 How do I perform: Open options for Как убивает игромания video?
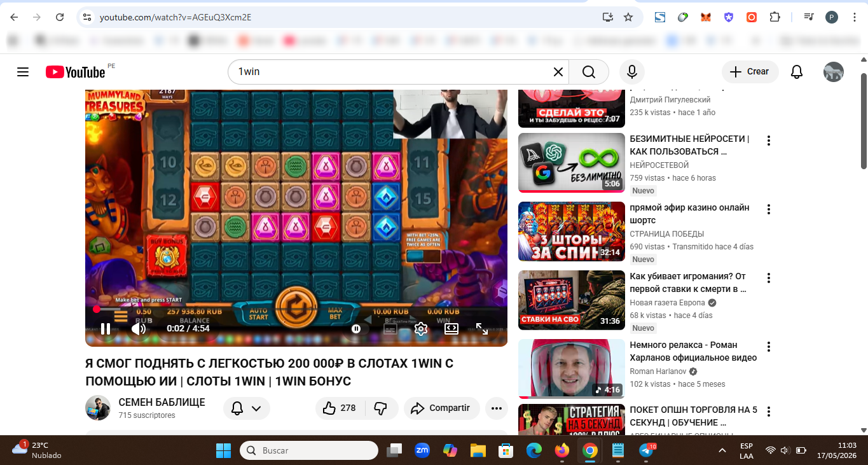pyautogui.click(x=769, y=278)
